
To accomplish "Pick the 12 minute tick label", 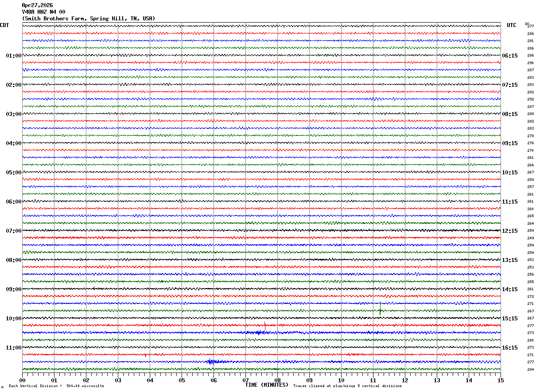I will pyautogui.click(x=405, y=380).
